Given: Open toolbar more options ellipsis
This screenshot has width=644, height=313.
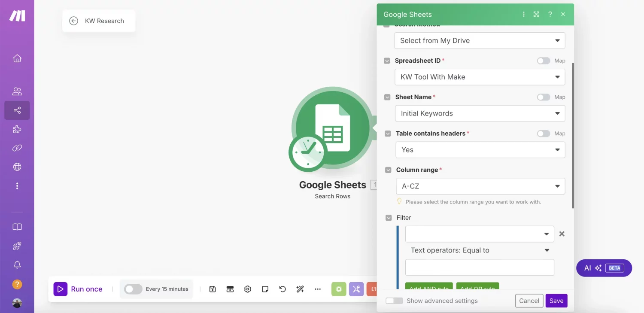Looking at the screenshot, I should pos(318,289).
